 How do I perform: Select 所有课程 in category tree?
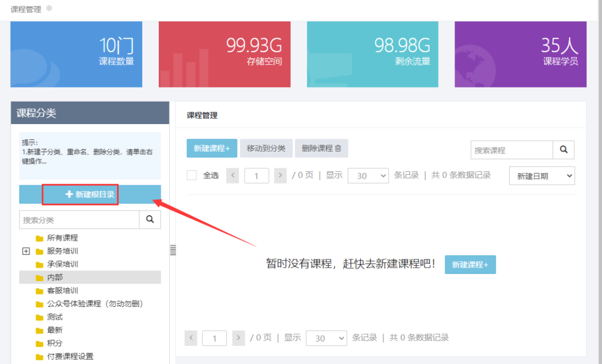(x=62, y=238)
